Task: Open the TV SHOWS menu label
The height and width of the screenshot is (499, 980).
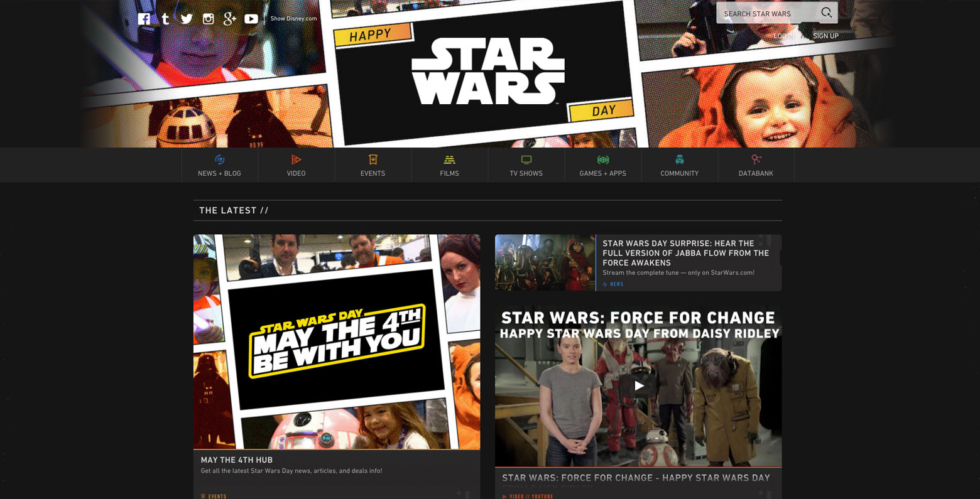Action: (x=526, y=173)
